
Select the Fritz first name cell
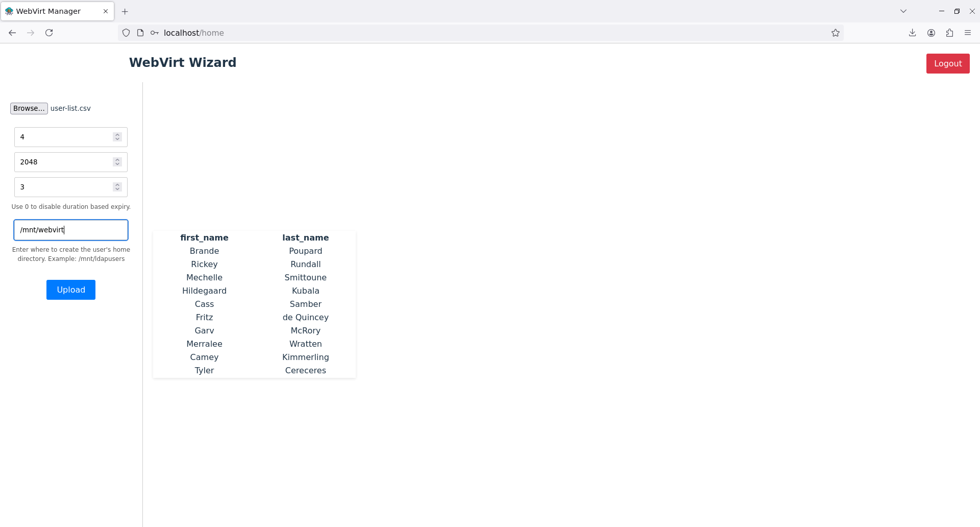click(x=204, y=317)
